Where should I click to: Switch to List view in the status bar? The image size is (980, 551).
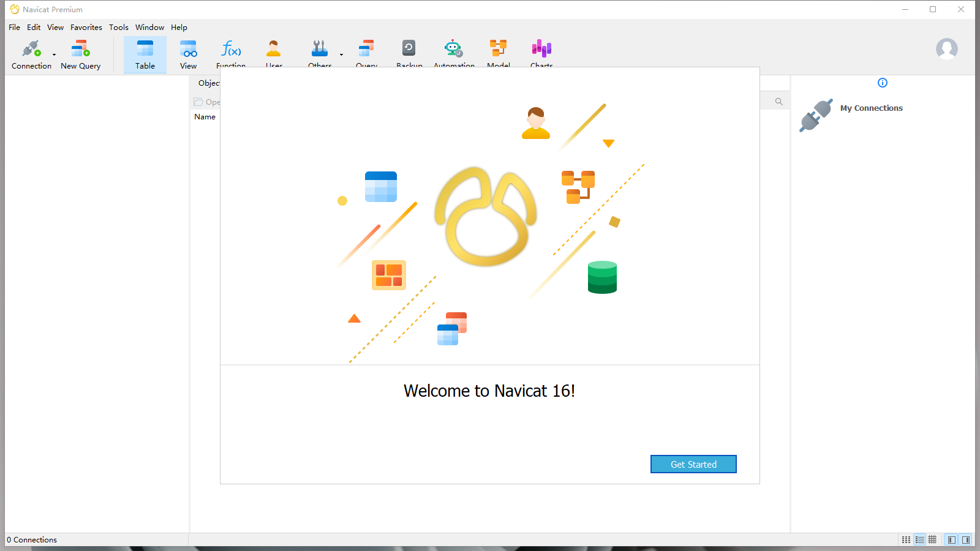coord(906,539)
